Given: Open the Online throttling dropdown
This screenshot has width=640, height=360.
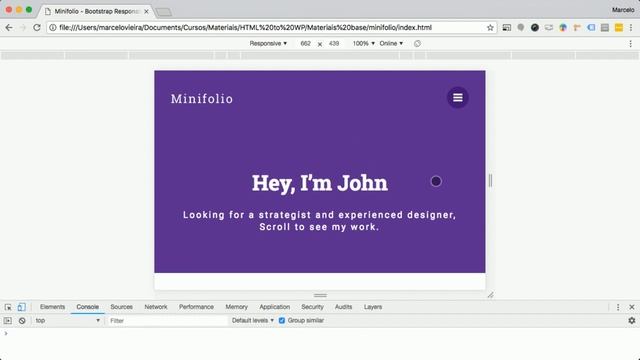Looking at the screenshot, I should 391,44.
